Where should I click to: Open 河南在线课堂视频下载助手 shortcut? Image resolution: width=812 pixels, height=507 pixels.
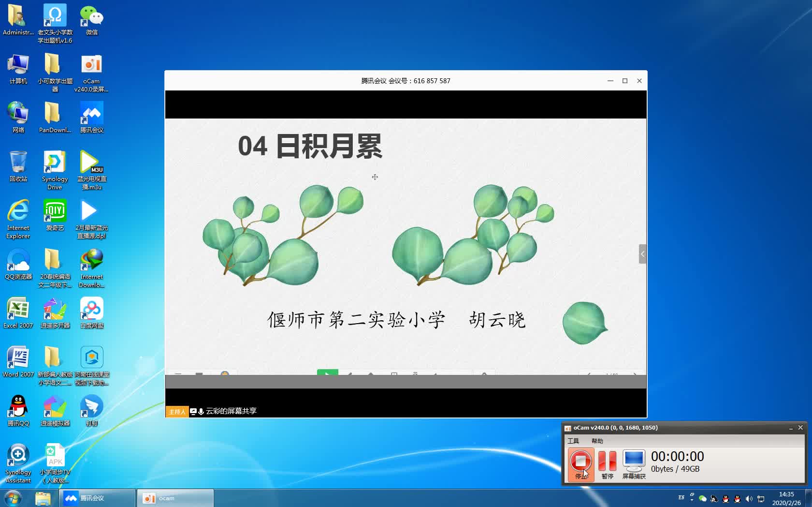tap(91, 366)
